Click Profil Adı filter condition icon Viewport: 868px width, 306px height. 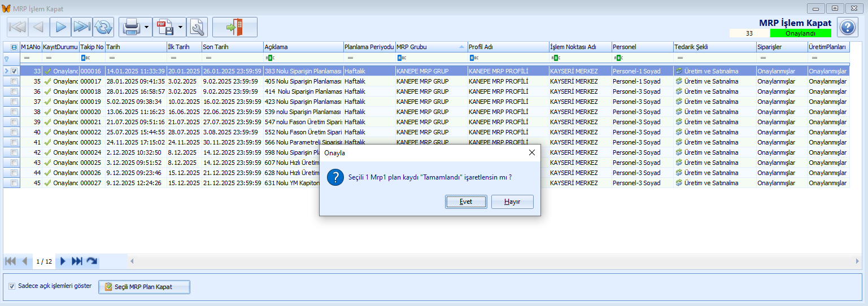(473, 58)
